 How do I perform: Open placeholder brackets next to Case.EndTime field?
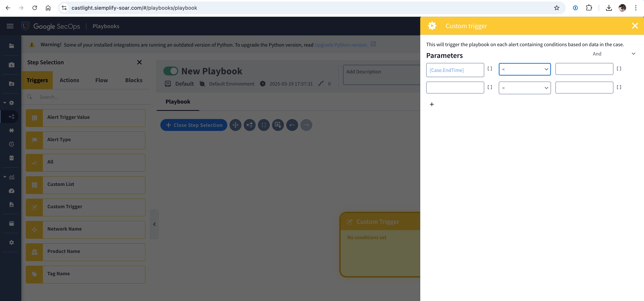(490, 69)
